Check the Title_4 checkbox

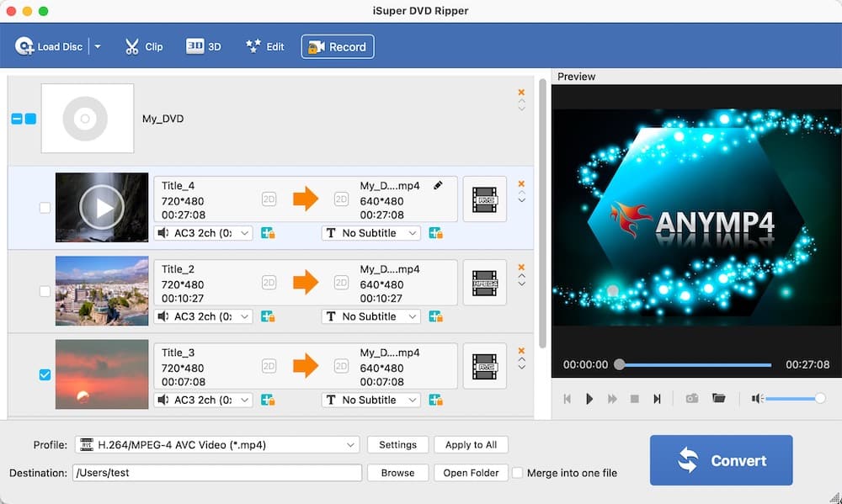45,208
